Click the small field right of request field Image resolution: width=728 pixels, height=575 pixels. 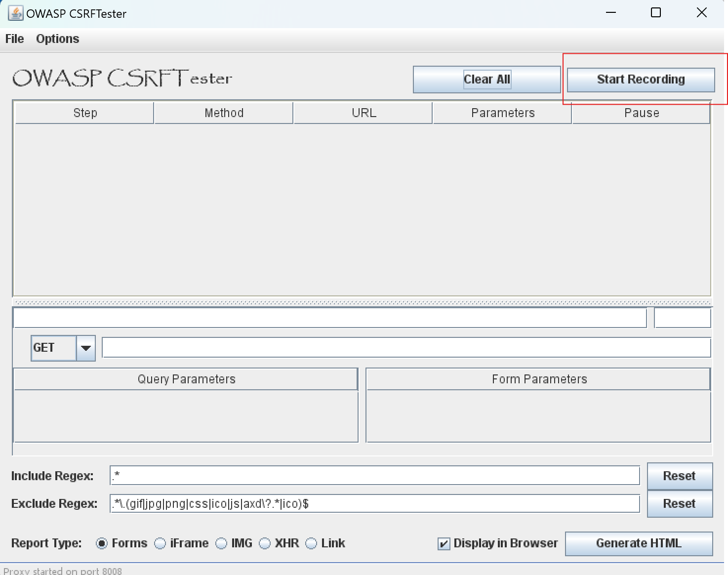(x=683, y=318)
